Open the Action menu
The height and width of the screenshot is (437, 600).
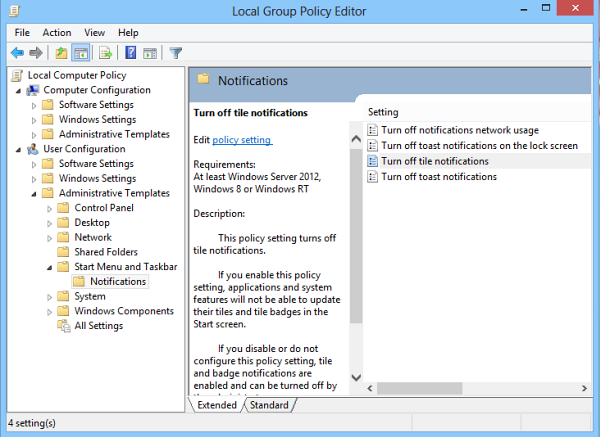(56, 32)
